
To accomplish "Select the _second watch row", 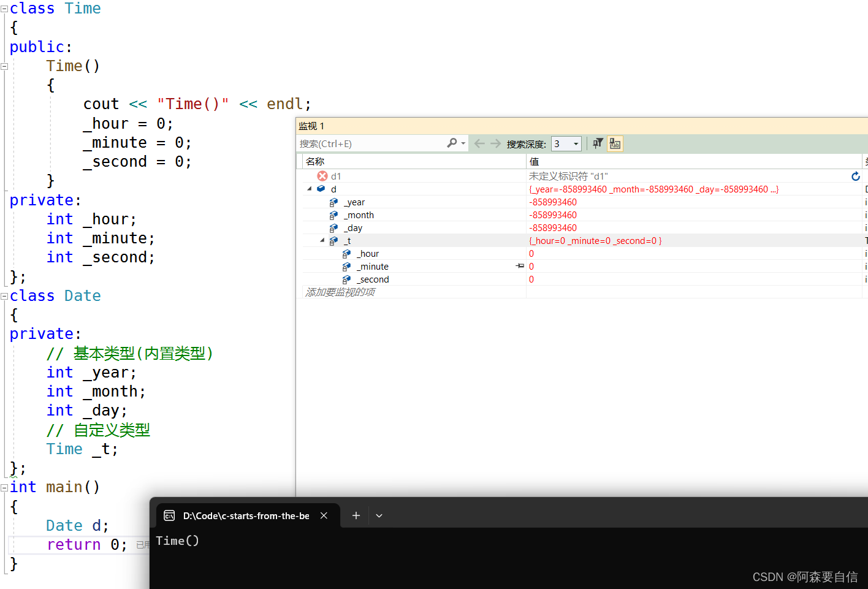I will (x=582, y=279).
